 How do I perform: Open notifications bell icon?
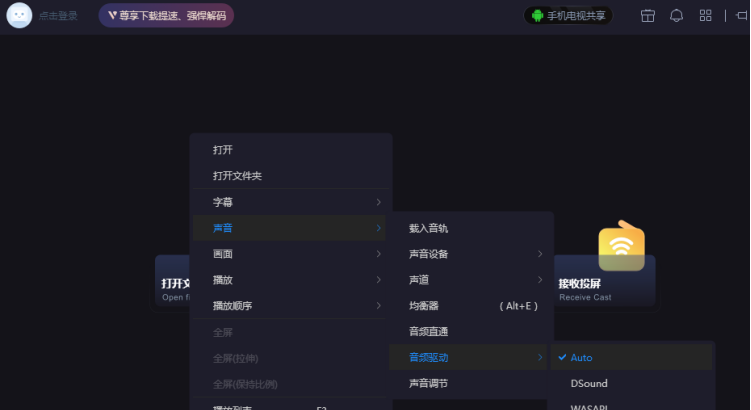pyautogui.click(x=676, y=16)
